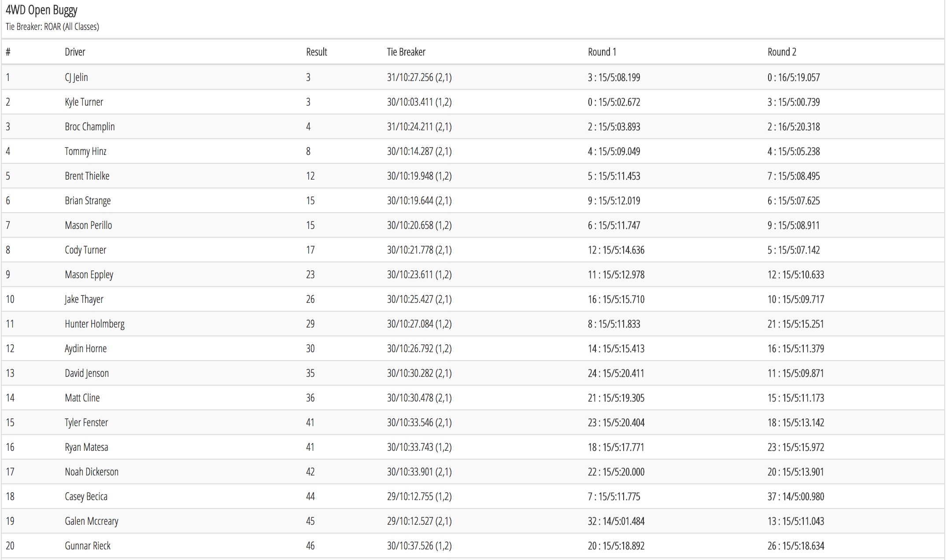Click the Result column header
This screenshot has height=560, width=946.
tap(317, 52)
